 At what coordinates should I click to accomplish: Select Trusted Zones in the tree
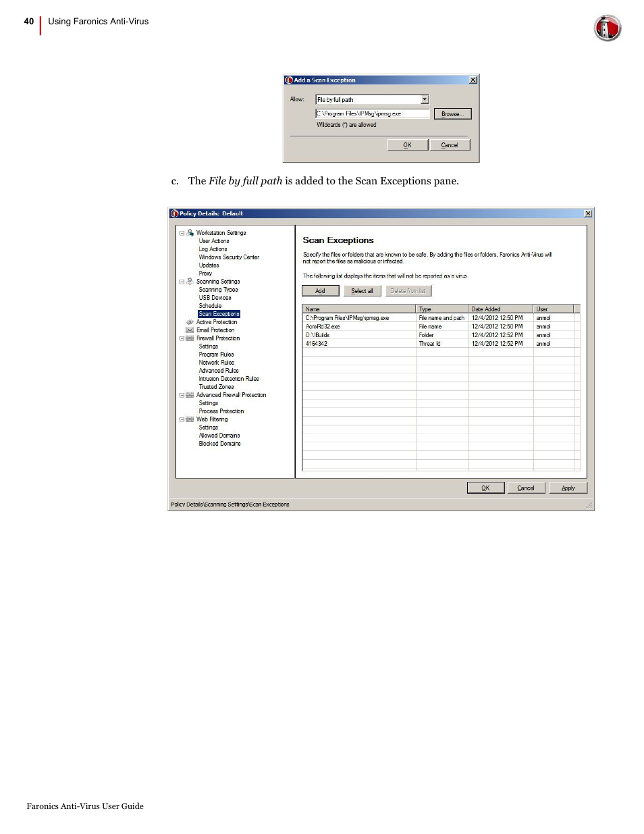click(x=216, y=387)
